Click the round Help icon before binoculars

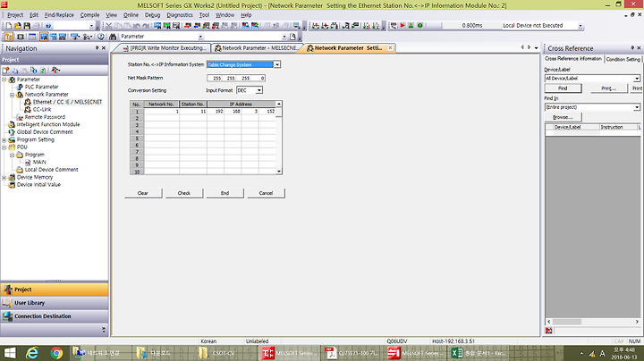tap(101, 37)
